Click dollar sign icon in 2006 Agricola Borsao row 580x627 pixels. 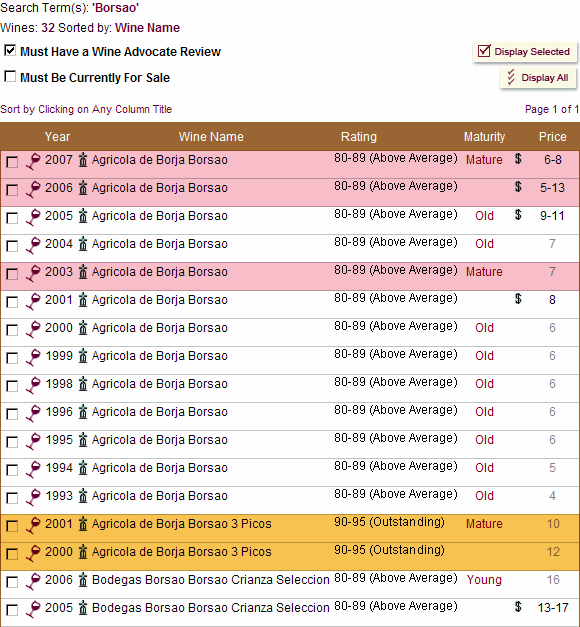click(518, 187)
